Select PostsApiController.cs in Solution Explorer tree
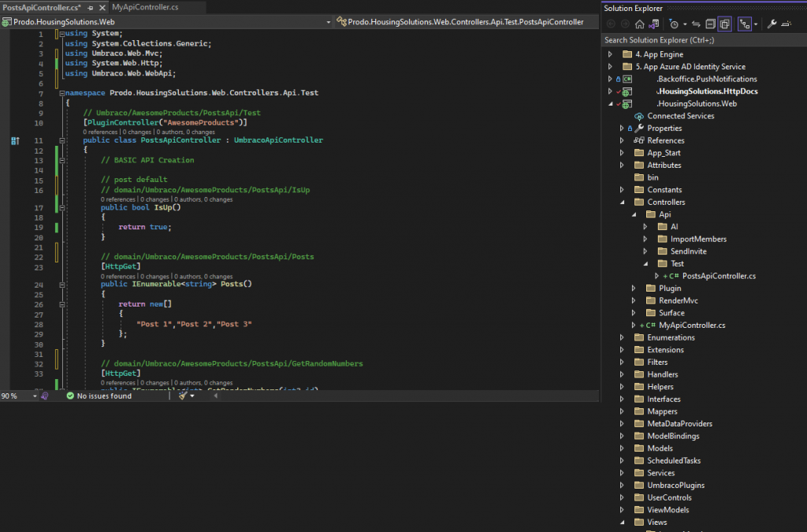This screenshot has width=807, height=532. tap(718, 276)
